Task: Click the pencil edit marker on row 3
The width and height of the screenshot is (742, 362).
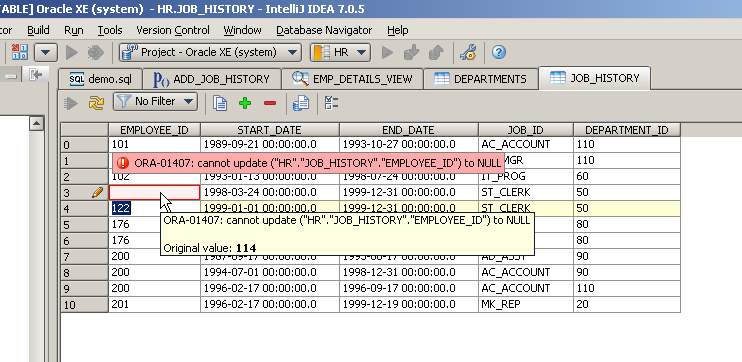Action: tap(97, 192)
